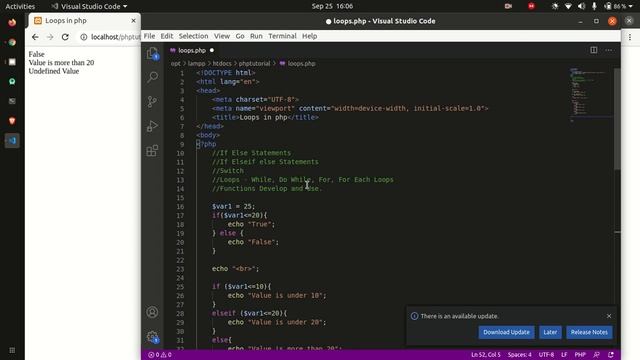The width and height of the screenshot is (640, 360).
Task: Open the Explorer view in activity bar
Action: click(x=152, y=53)
